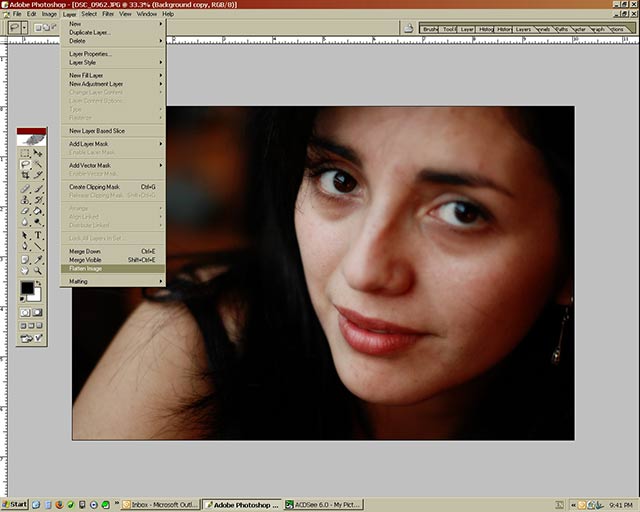The image size is (640, 512).
Task: Select the Magic Wand tool
Action: pyautogui.click(x=38, y=164)
